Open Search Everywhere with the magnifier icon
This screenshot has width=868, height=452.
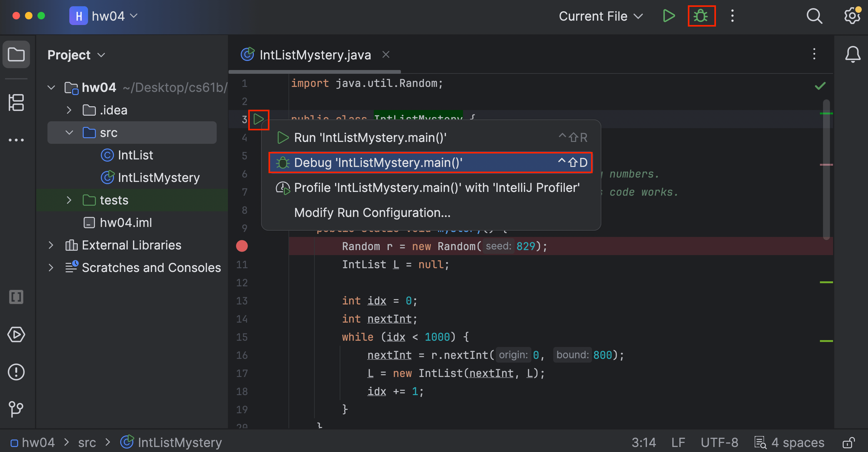[814, 16]
